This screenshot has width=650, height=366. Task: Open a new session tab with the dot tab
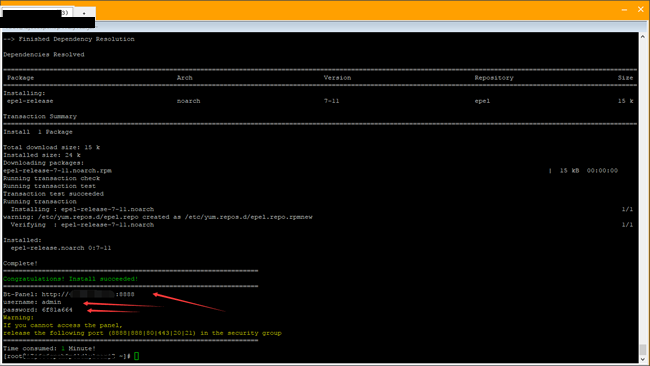pyautogui.click(x=84, y=13)
